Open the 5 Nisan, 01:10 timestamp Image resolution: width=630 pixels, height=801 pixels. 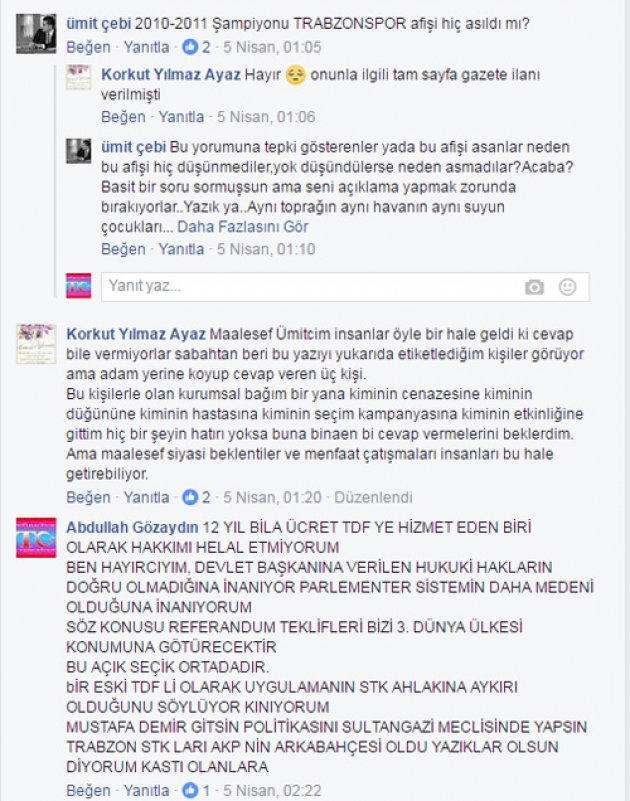pos(266,249)
